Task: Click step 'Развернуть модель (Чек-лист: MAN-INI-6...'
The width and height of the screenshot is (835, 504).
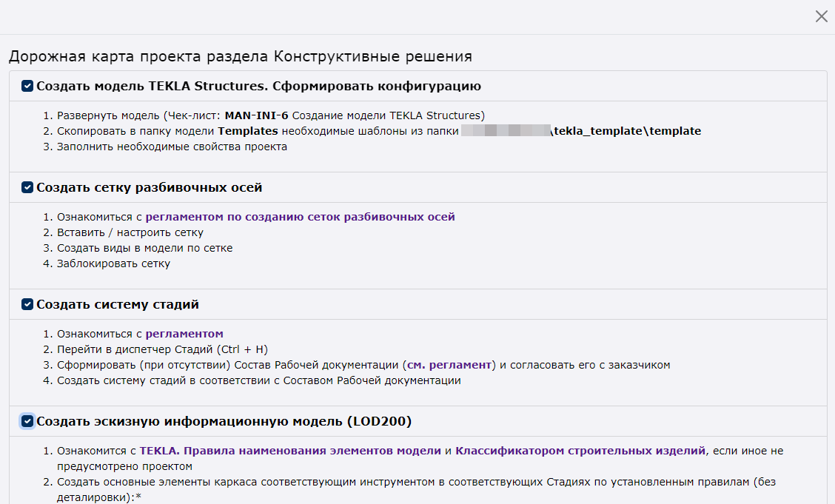Action: point(271,115)
